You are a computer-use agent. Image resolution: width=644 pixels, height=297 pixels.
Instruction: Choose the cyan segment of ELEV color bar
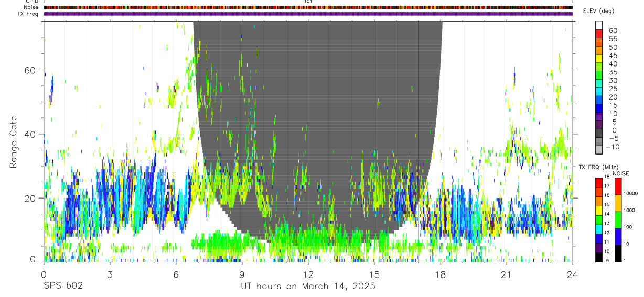[599, 92]
